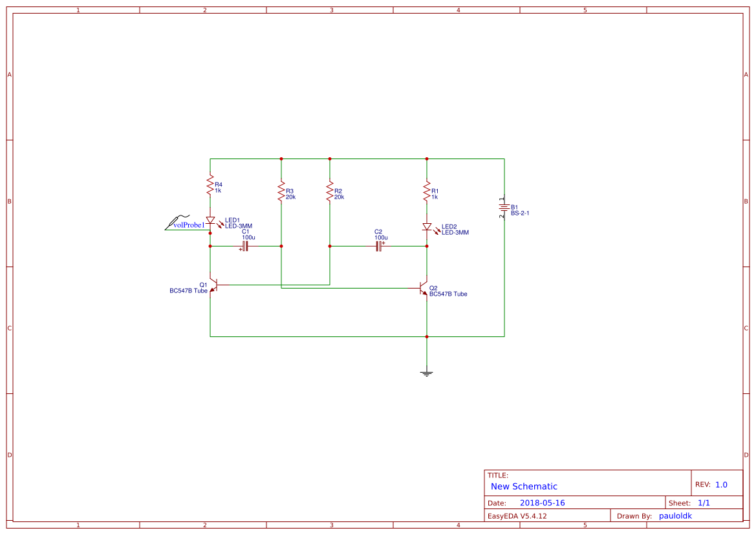Select the capacitor C2 100u symbol

click(378, 246)
